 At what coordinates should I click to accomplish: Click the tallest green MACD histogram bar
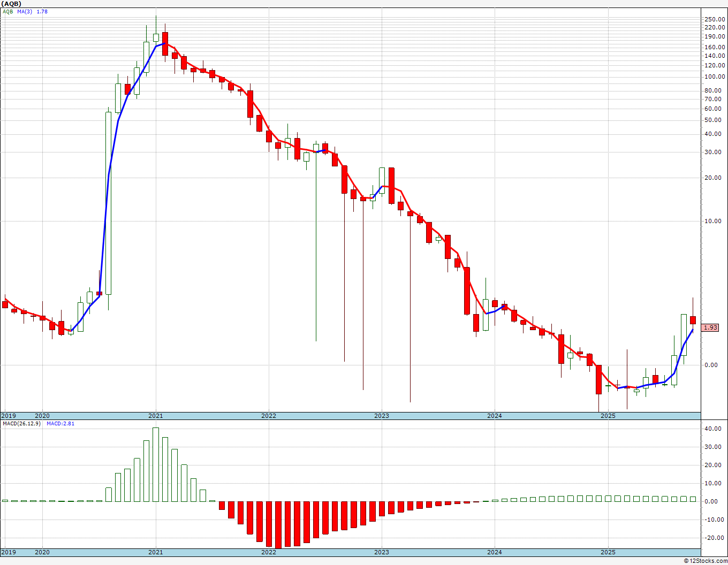156,464
